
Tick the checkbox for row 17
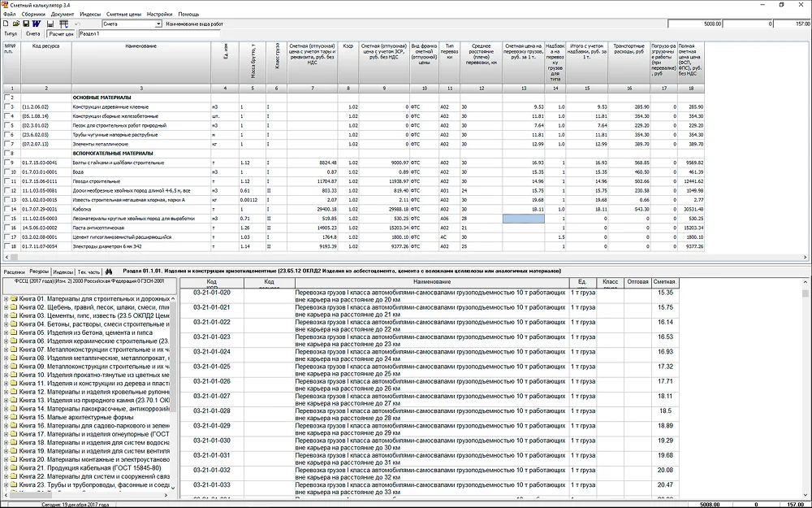[x=6, y=237]
